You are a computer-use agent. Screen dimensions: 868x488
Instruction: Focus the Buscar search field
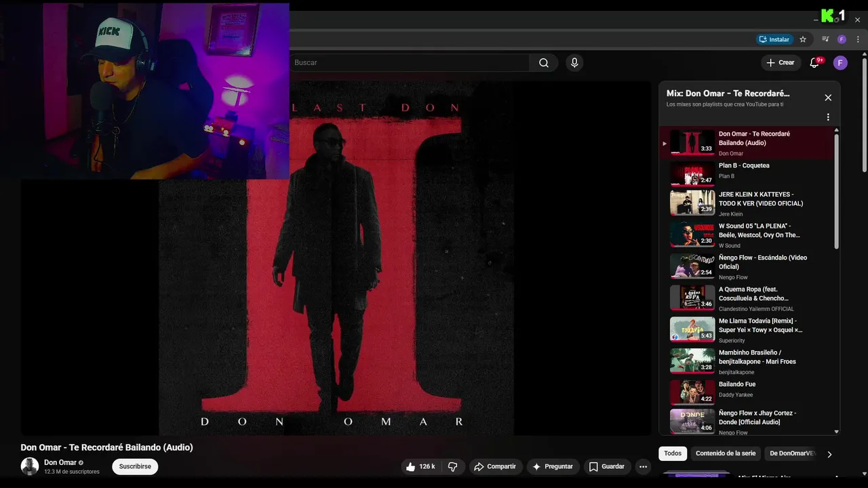click(x=410, y=62)
